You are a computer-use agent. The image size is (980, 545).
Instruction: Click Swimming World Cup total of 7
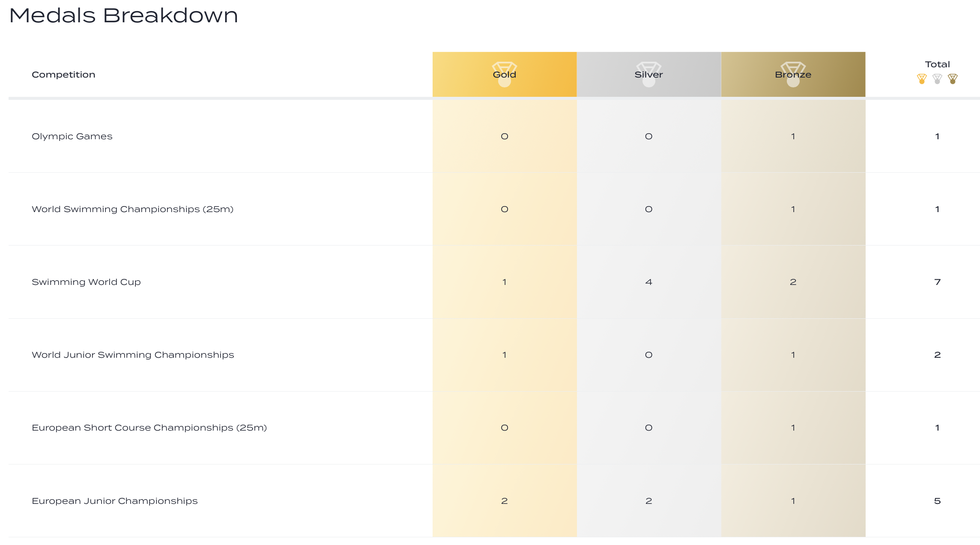click(x=937, y=282)
